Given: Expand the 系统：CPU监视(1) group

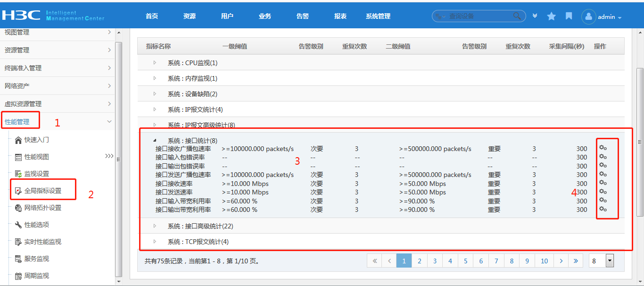Looking at the screenshot, I should 155,63.
